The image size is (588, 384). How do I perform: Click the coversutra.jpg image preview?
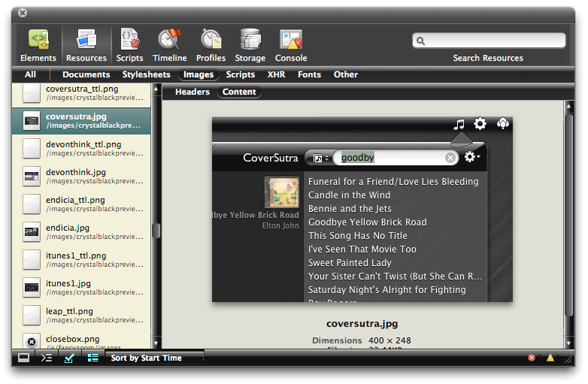pyautogui.click(x=362, y=209)
